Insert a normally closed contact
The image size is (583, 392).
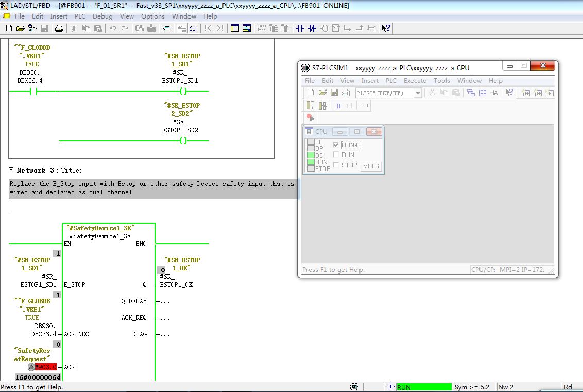click(312, 28)
